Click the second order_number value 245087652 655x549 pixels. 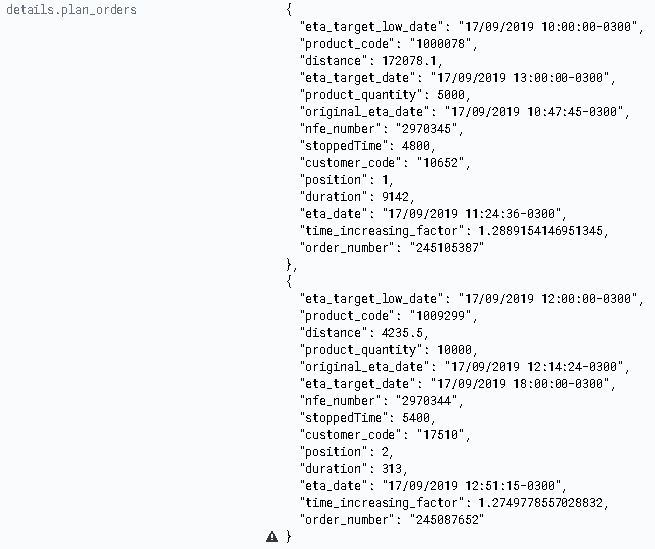447,520
